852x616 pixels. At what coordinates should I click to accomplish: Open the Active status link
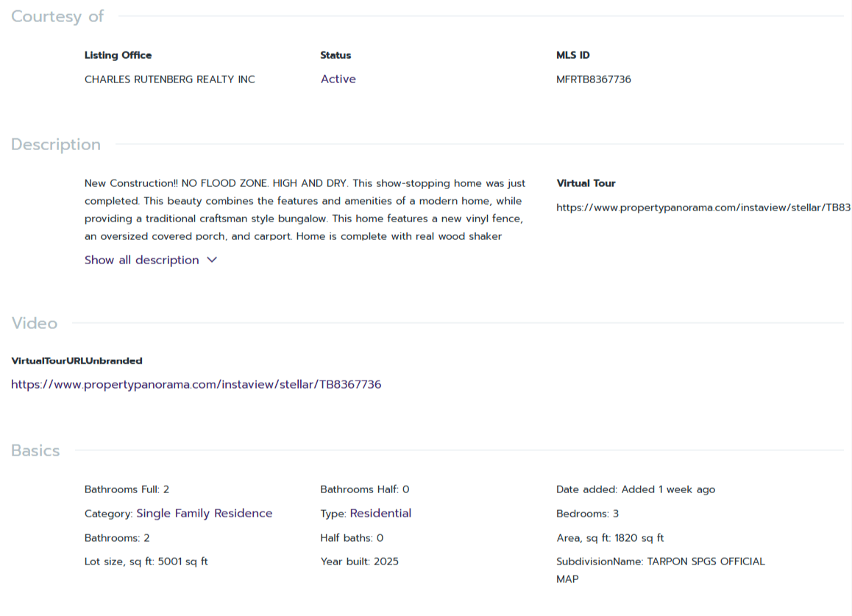click(x=338, y=79)
